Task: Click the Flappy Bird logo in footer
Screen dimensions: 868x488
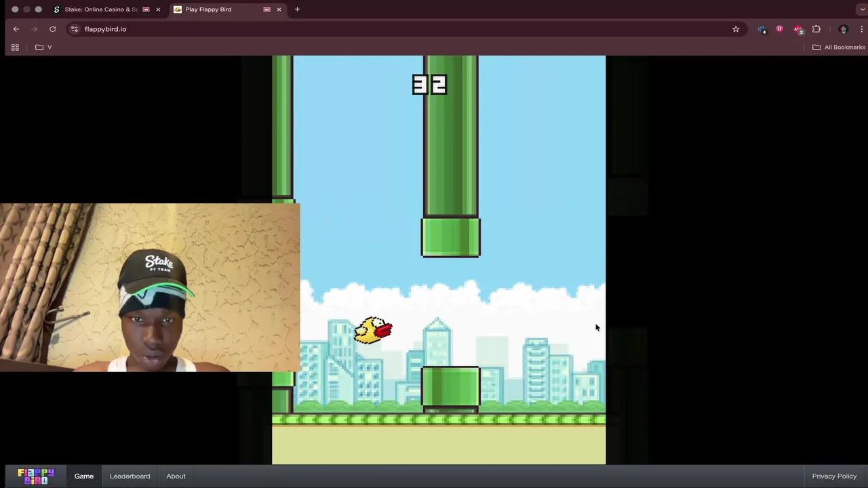Action: (x=36, y=476)
